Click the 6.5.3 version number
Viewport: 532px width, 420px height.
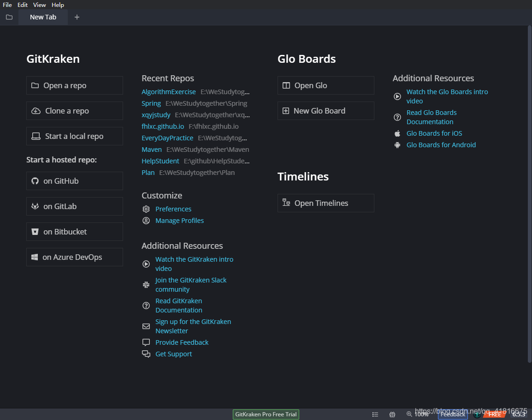519,414
